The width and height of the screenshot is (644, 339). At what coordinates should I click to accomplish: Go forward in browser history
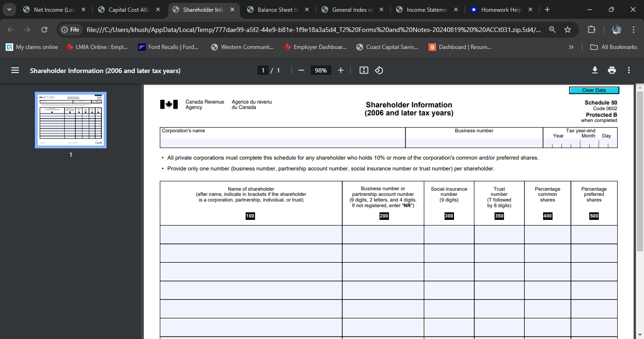pyautogui.click(x=27, y=30)
